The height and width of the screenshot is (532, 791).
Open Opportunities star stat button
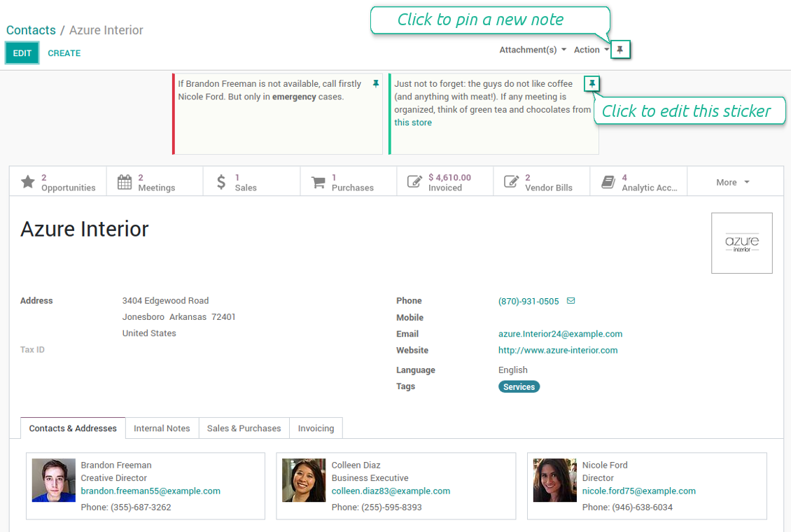pyautogui.click(x=58, y=182)
